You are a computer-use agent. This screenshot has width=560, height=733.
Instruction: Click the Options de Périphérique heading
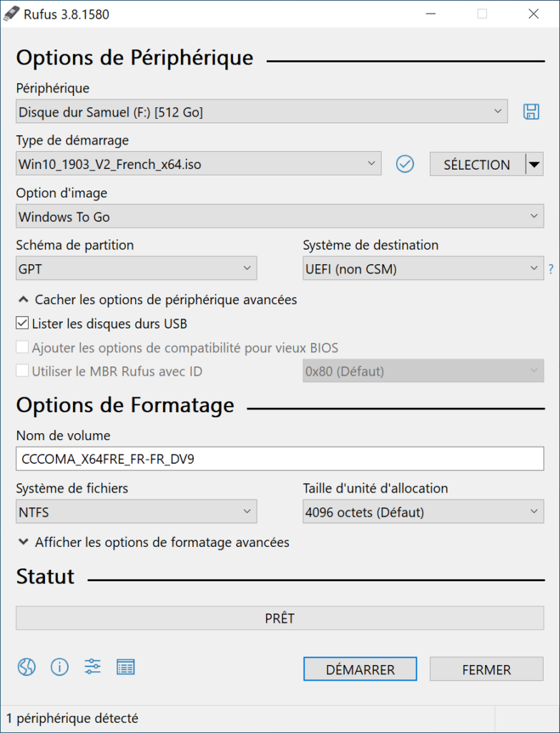[134, 57]
